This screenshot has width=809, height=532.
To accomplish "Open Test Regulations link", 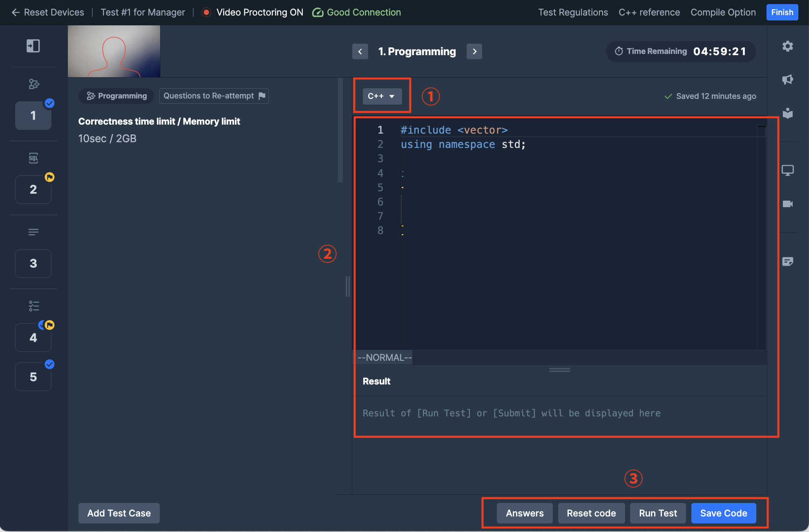I will (x=573, y=12).
